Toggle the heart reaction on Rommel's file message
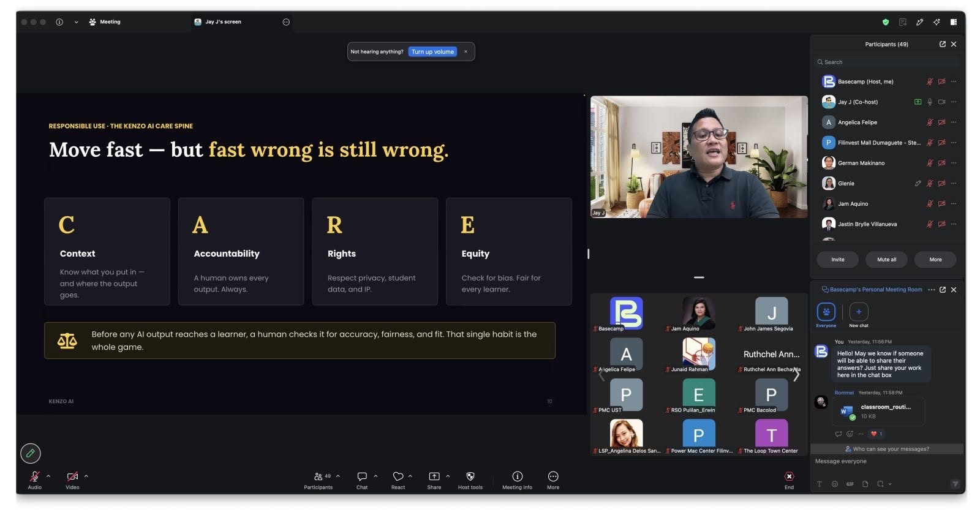 (x=876, y=434)
